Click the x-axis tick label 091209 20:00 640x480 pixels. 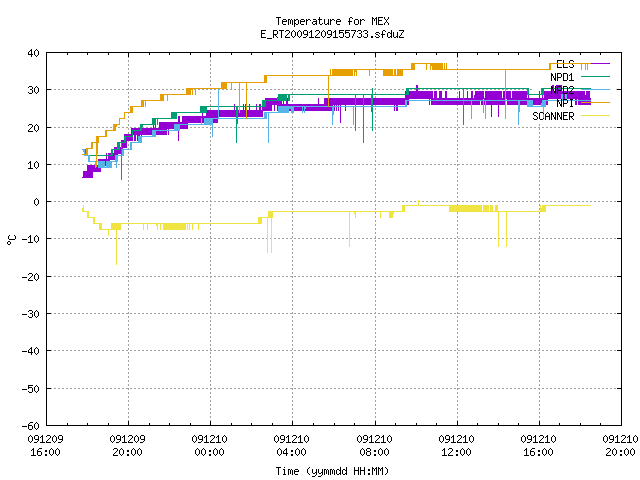[x=127, y=446]
